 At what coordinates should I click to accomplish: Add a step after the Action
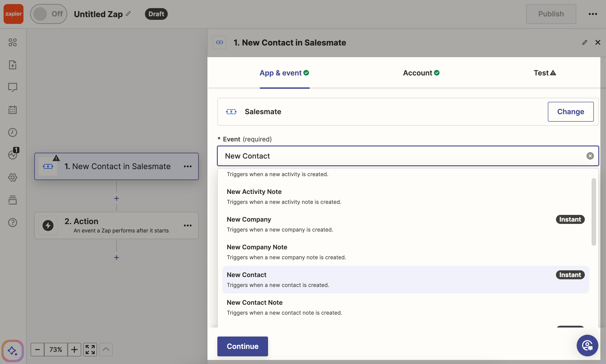pos(116,257)
